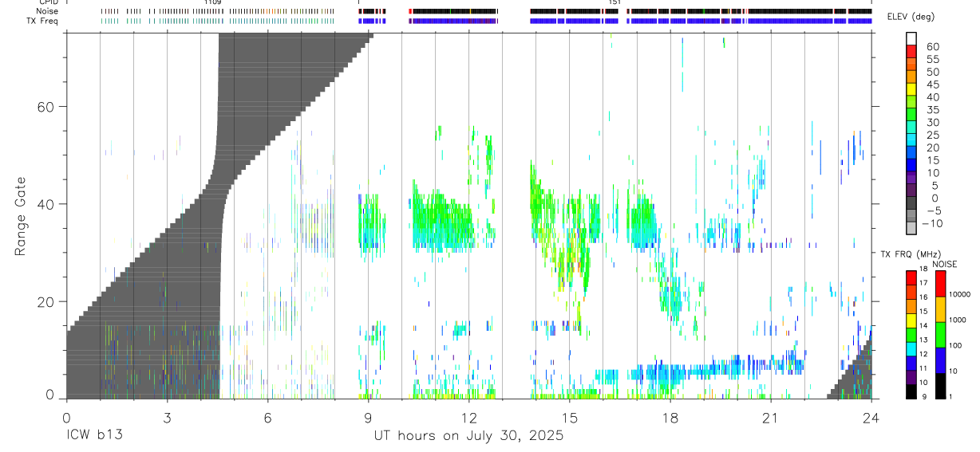Select the CPID value '151'
Image resolution: width=980 pixels, height=452 pixels.
tap(614, 2)
